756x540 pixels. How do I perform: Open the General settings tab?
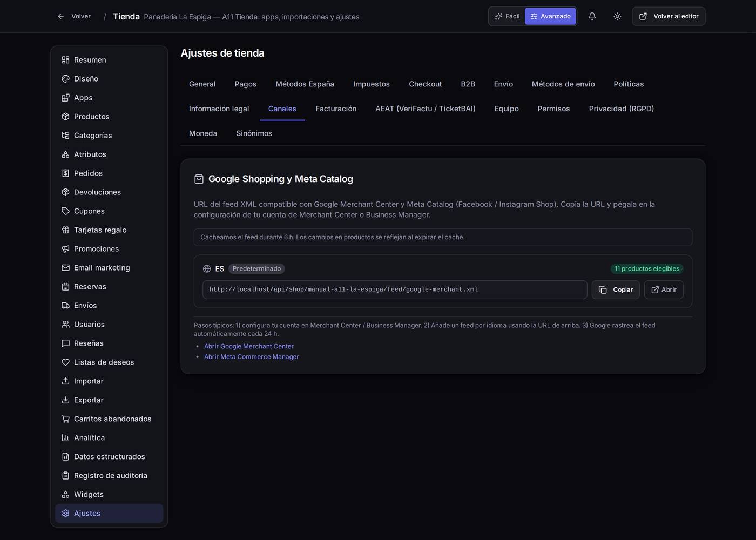(x=202, y=84)
